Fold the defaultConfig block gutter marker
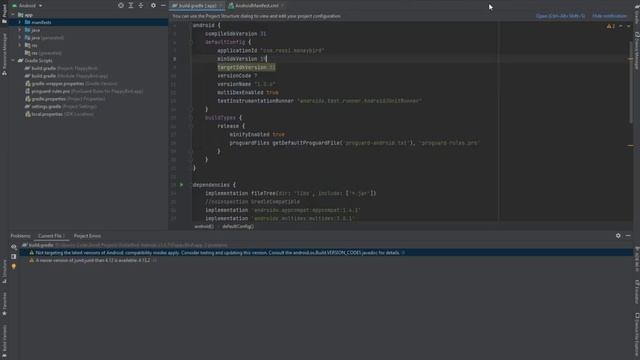Viewport: 640px width, 360px height. (191, 42)
